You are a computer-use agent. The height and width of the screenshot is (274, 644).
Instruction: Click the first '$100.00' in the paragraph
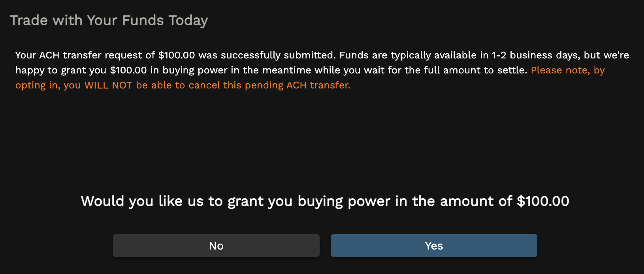tap(177, 55)
